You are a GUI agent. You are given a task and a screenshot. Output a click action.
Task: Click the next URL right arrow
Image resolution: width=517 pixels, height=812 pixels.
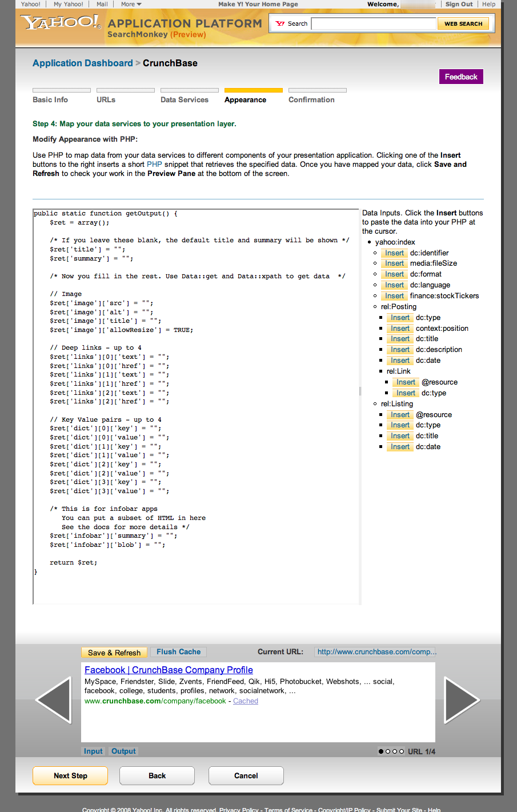pyautogui.click(x=462, y=700)
